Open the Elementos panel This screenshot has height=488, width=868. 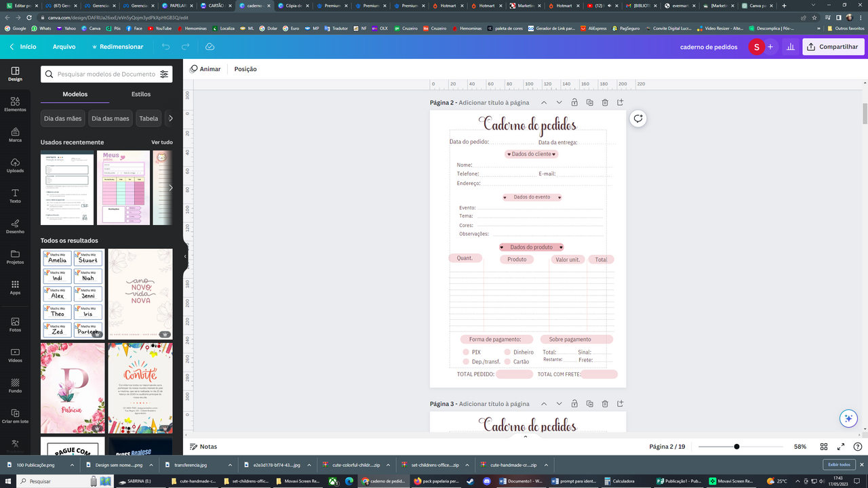coord(15,104)
